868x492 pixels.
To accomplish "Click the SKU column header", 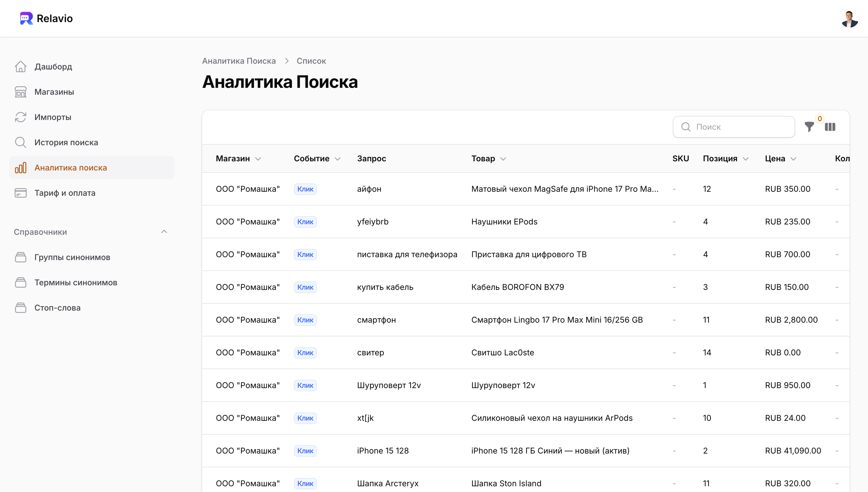I will pos(681,158).
